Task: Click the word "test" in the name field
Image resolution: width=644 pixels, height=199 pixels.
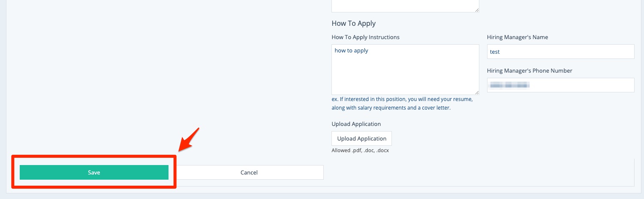Action: tap(495, 52)
